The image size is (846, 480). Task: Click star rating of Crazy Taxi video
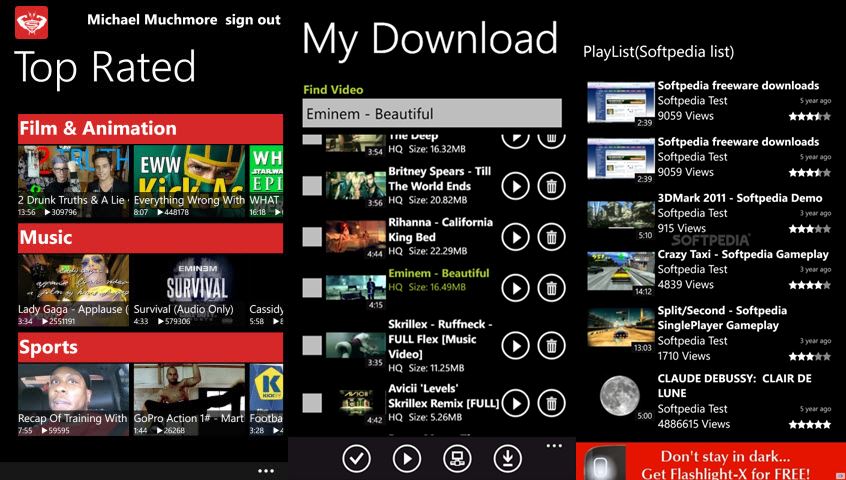coord(810,285)
